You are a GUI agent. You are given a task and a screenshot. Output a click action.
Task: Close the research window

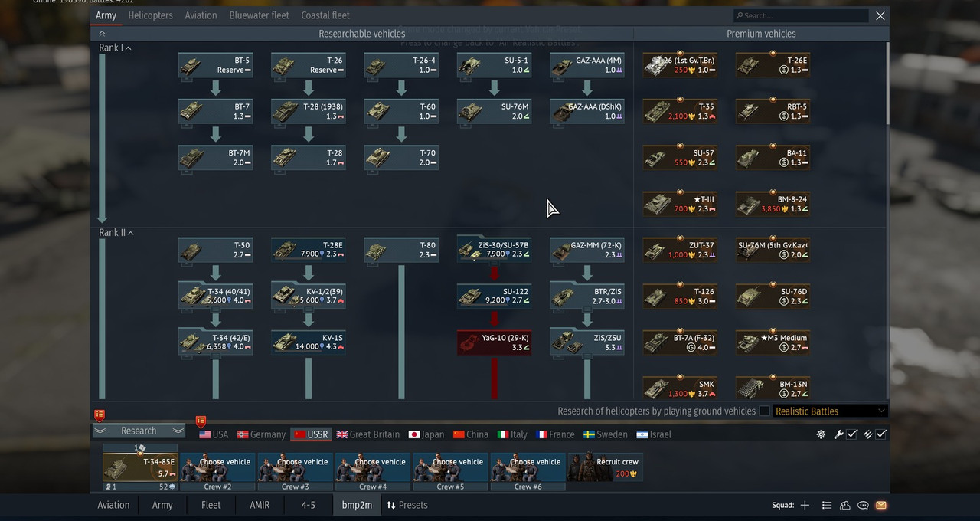[x=880, y=15]
